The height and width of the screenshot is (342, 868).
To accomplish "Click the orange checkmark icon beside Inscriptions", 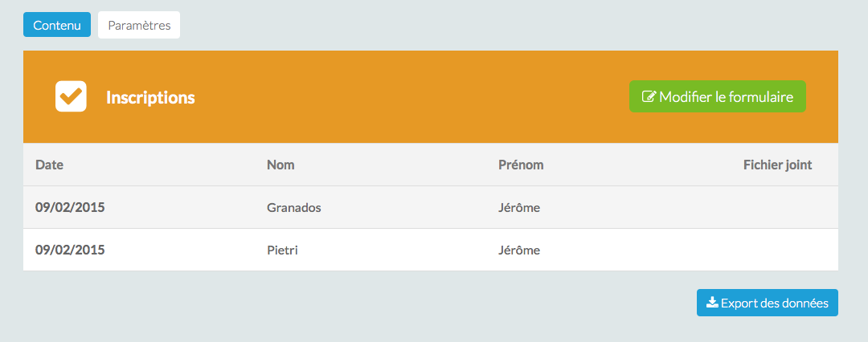I will click(x=71, y=96).
